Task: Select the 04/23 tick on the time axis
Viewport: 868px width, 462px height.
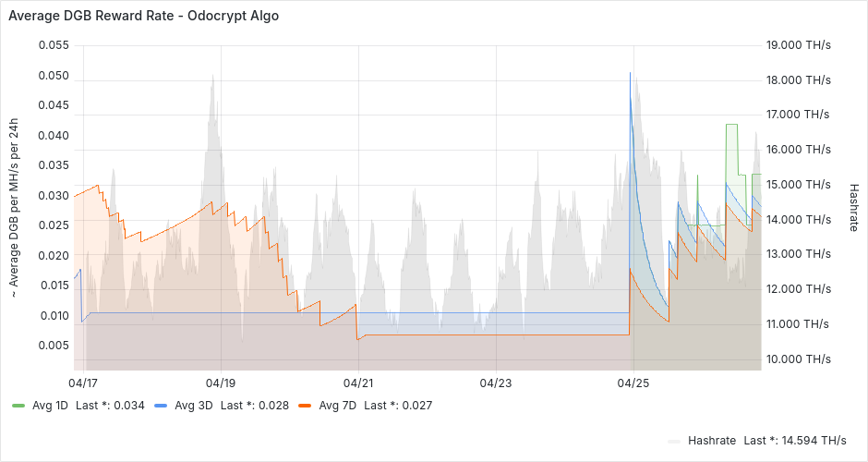Action: [496, 382]
